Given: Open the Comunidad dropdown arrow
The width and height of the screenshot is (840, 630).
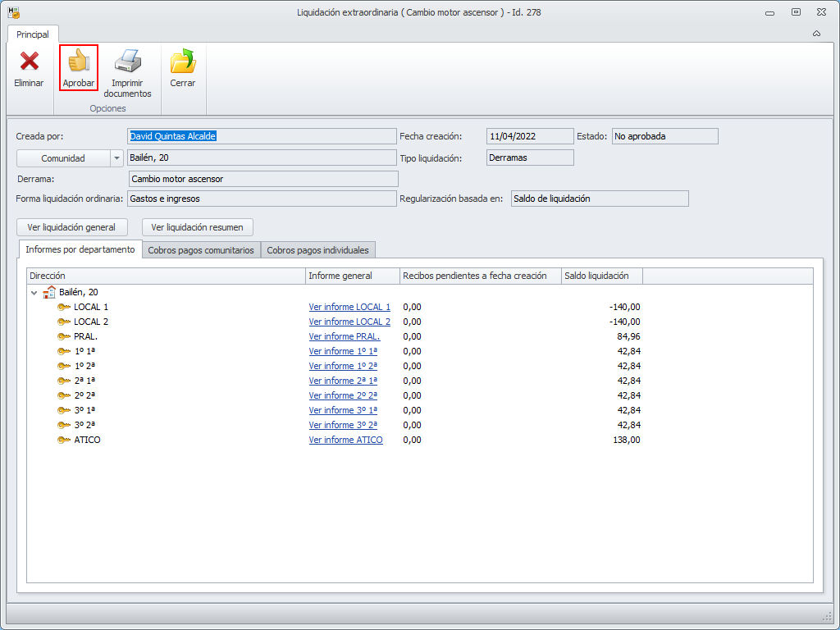Looking at the screenshot, I should 116,158.
